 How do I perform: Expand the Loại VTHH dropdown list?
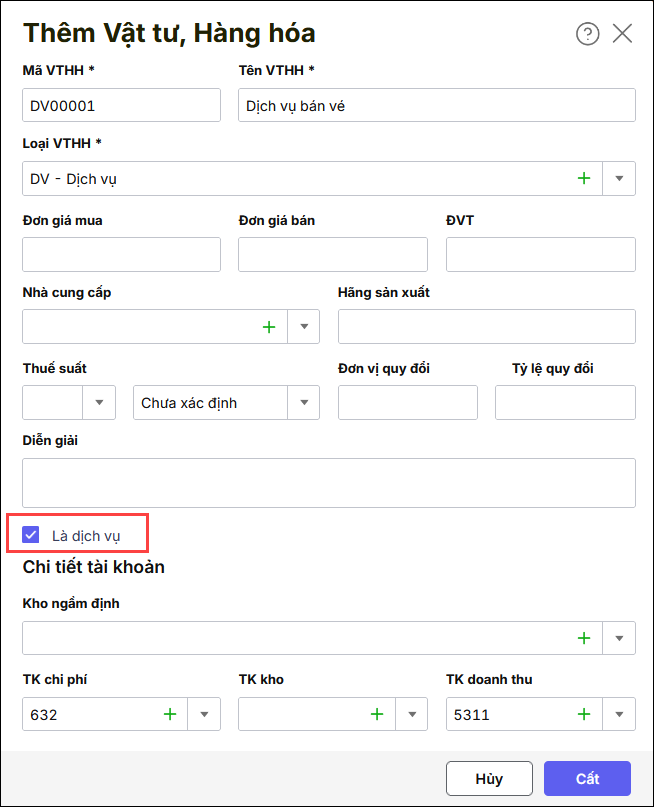(619, 179)
